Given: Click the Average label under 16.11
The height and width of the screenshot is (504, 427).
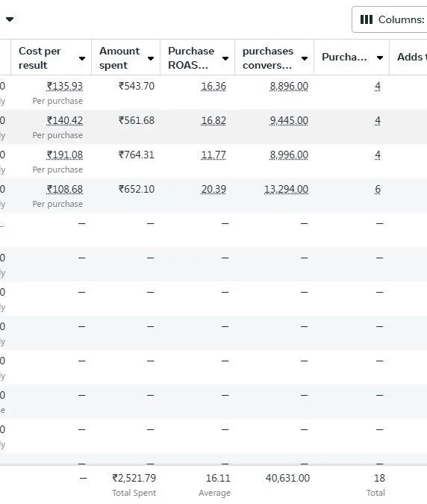Looking at the screenshot, I should [x=215, y=493].
